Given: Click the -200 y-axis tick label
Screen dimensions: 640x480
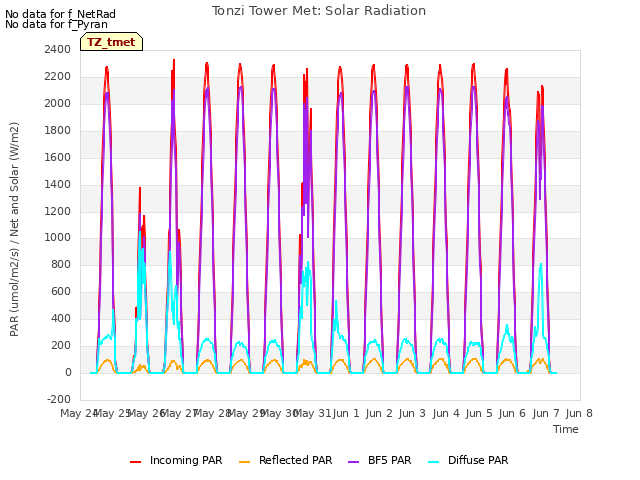Looking at the screenshot, I should [59, 399].
